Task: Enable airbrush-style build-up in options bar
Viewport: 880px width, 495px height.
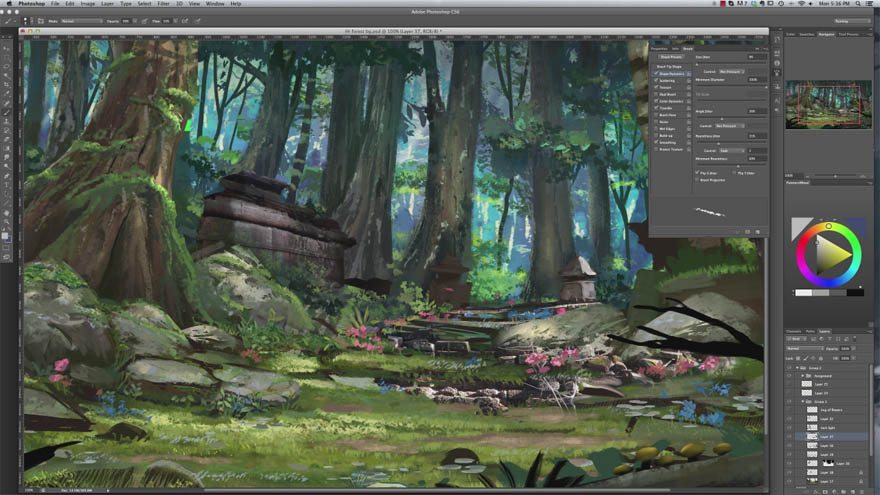Action: 185,21
